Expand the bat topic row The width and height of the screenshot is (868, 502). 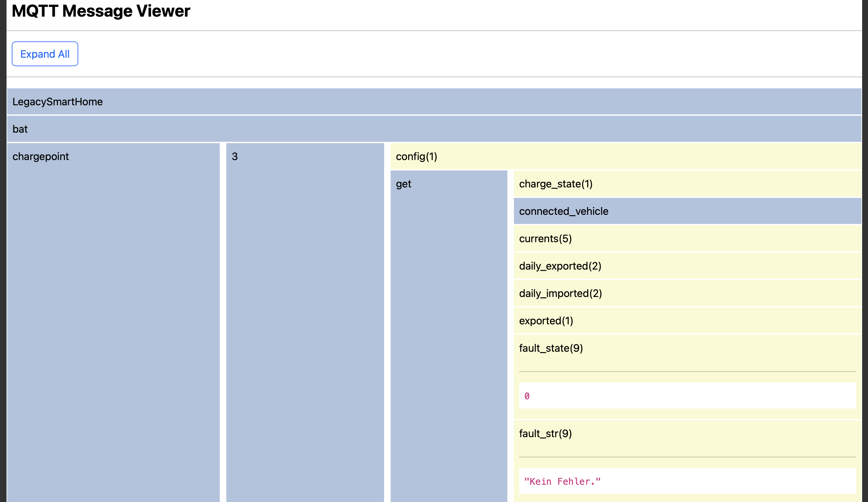click(20, 129)
